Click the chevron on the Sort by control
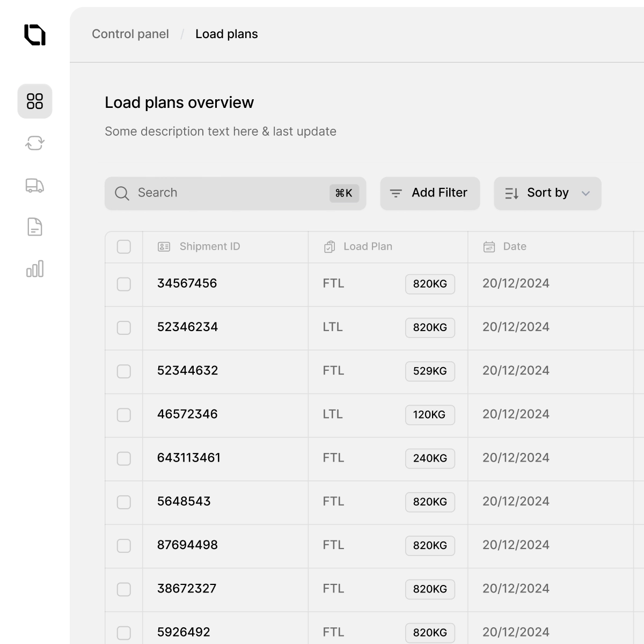Screen dimensions: 644x644 click(x=586, y=194)
